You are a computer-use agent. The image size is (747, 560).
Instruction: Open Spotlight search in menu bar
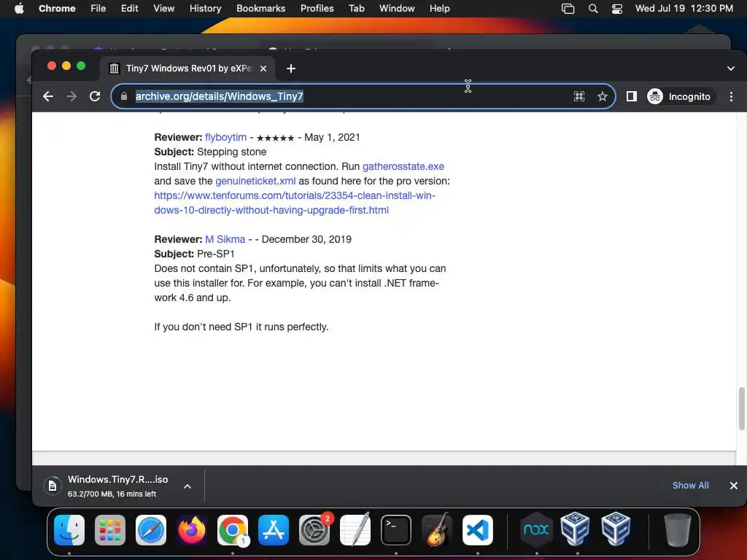pyautogui.click(x=592, y=9)
